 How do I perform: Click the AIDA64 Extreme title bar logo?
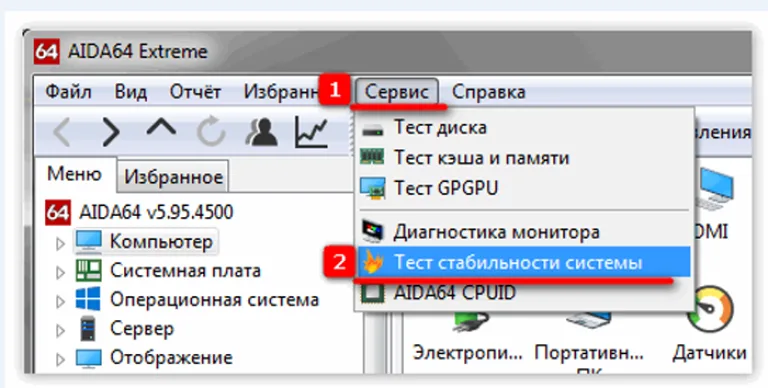pyautogui.click(x=47, y=51)
